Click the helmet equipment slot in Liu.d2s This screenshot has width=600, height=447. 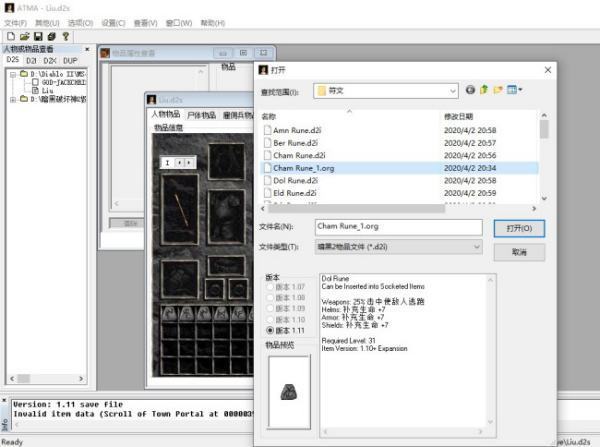pos(227,161)
